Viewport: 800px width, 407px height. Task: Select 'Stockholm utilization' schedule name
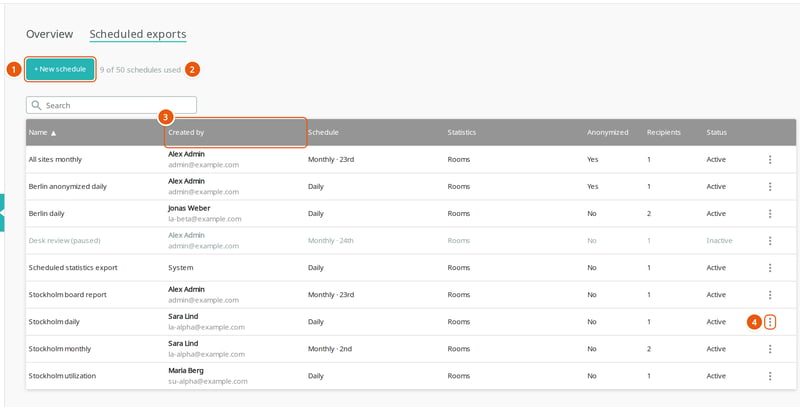62,376
